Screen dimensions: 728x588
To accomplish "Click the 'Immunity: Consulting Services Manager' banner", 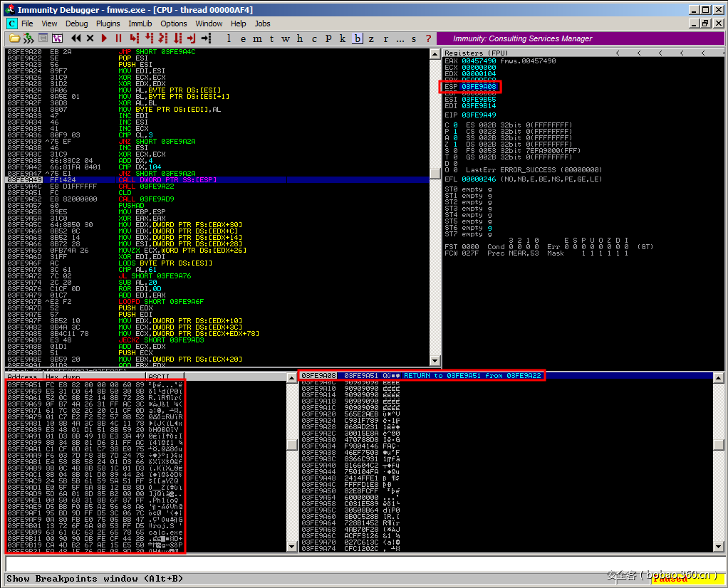I will point(522,38).
